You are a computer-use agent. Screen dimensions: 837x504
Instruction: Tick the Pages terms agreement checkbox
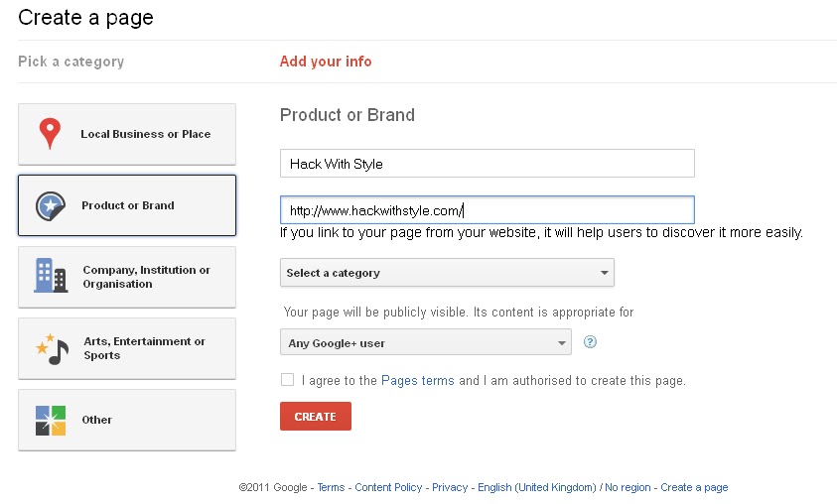287,380
